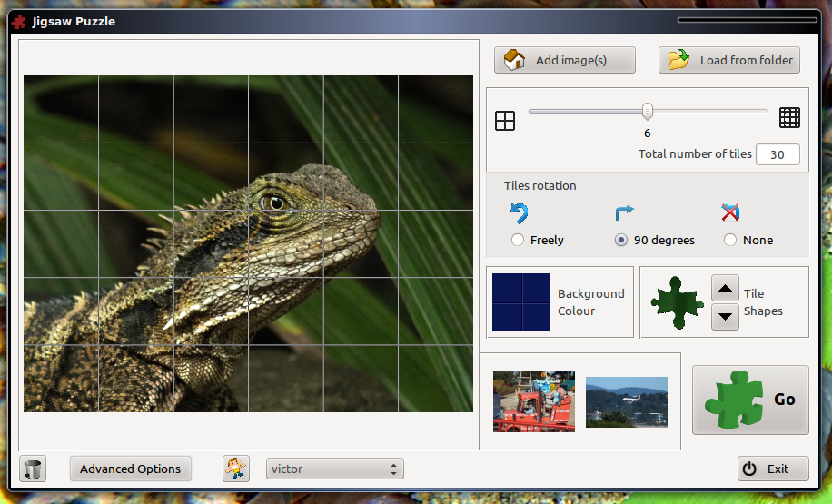This screenshot has height=504, width=832.
Task: Select the 90 degrees radio button
Action: pos(620,240)
